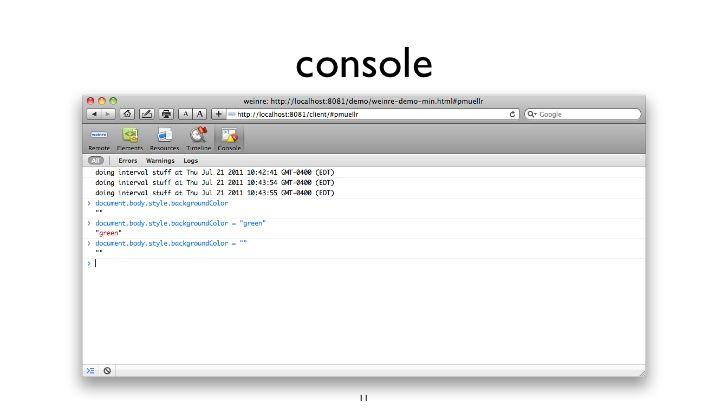The image size is (728, 410).
Task: Open the home page button
Action: (x=127, y=114)
